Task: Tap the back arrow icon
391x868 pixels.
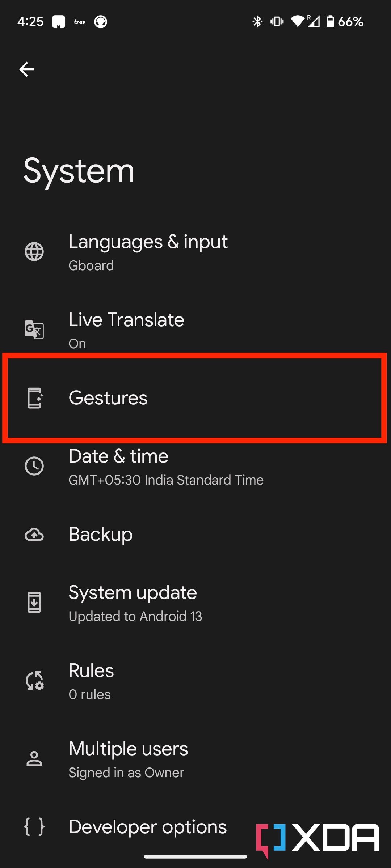Action: coord(27,69)
